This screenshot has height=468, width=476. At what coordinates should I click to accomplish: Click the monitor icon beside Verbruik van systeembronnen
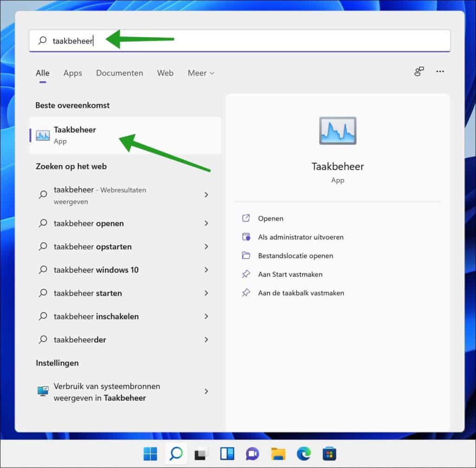[43, 391]
